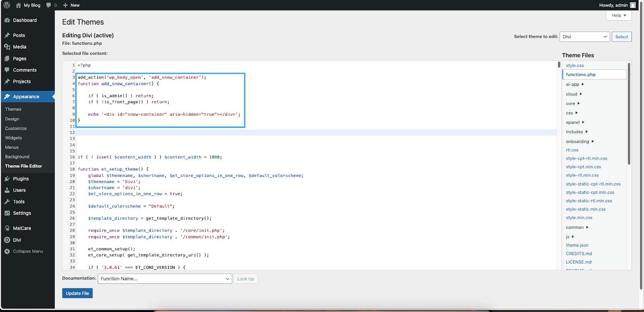
Task: Open CREDITS.md file
Action: [x=579, y=254]
